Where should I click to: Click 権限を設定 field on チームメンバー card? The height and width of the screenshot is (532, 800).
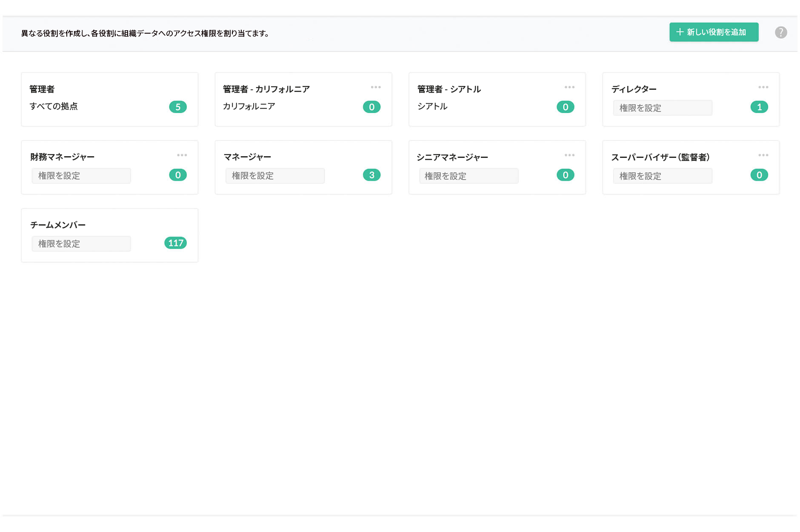coord(81,243)
